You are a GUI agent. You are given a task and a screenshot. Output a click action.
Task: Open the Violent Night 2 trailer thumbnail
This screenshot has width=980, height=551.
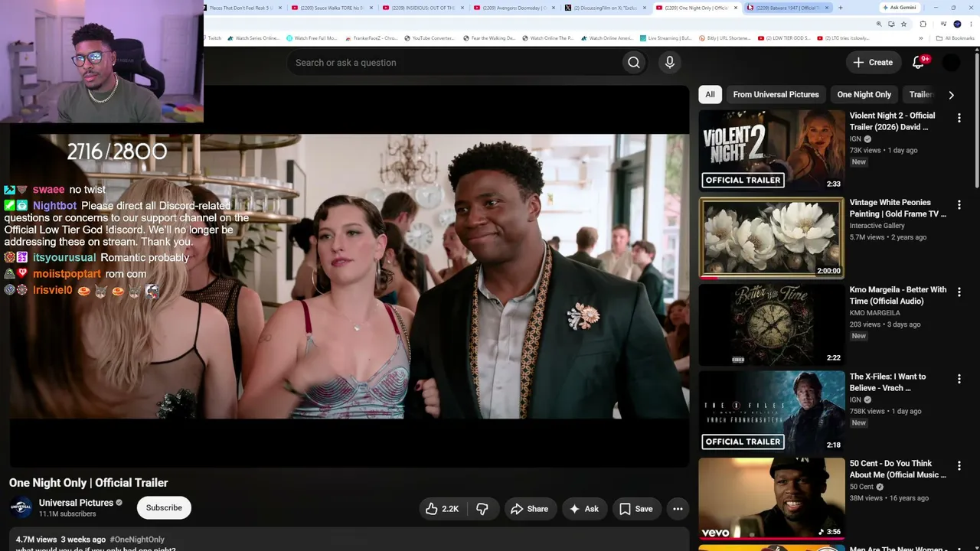click(x=772, y=150)
